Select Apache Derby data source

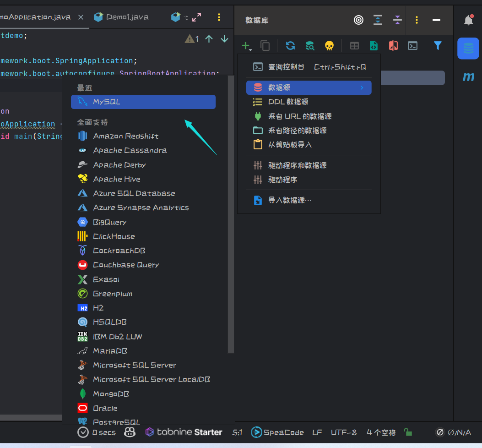(x=143, y=165)
